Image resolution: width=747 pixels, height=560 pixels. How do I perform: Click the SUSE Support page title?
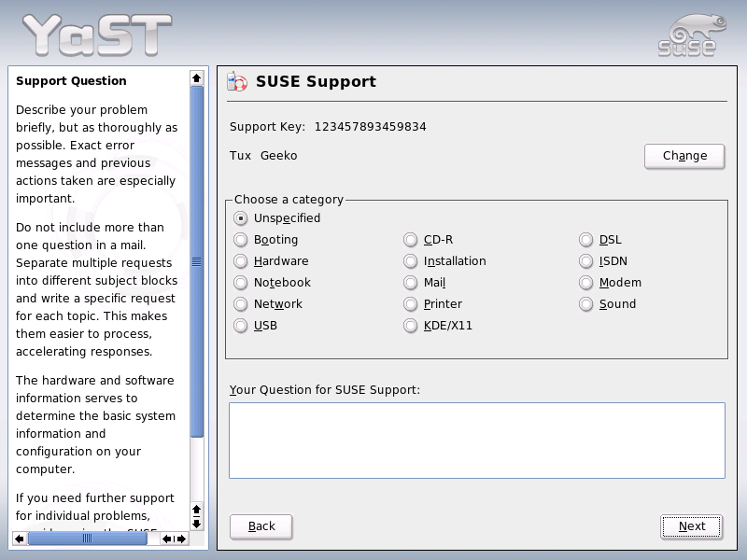pyautogui.click(x=316, y=81)
